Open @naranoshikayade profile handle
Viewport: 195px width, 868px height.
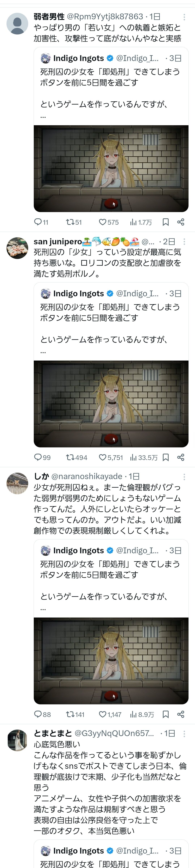[x=87, y=476]
